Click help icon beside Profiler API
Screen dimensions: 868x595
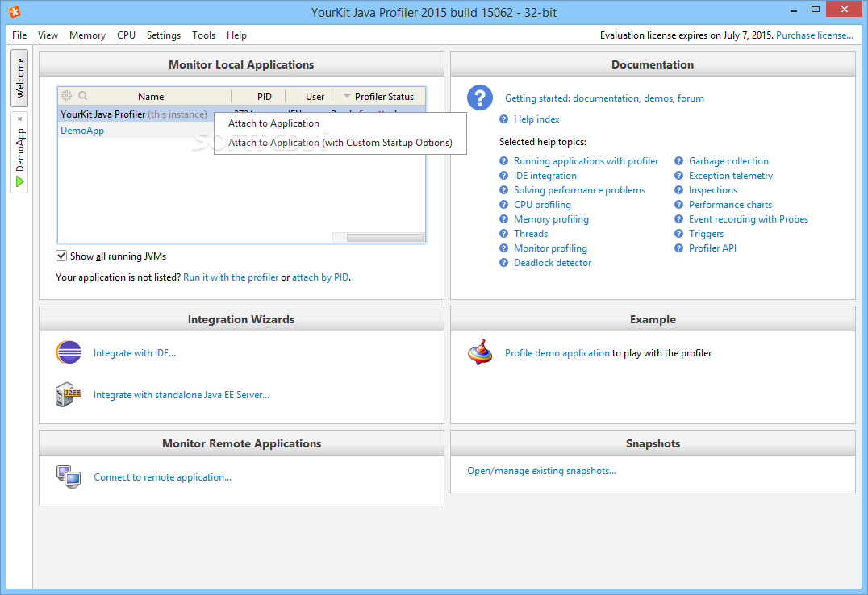[678, 248]
